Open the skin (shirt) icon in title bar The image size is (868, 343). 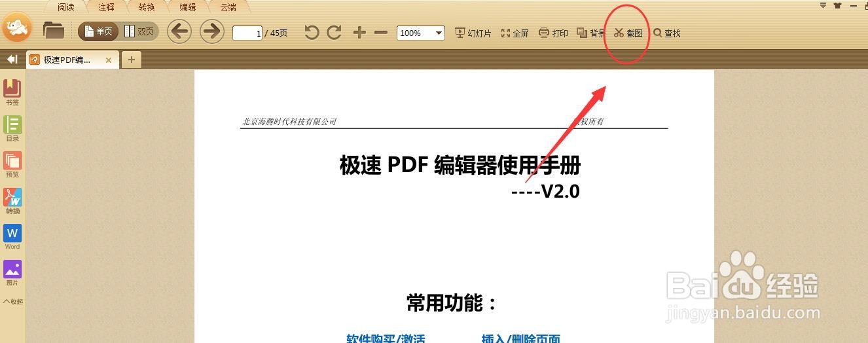pos(838,5)
